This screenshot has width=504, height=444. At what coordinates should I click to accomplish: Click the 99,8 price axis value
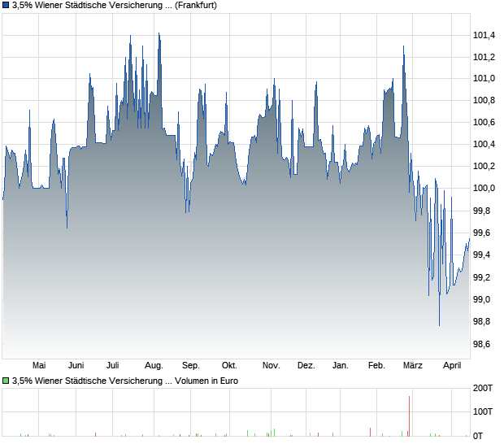tap(481, 211)
